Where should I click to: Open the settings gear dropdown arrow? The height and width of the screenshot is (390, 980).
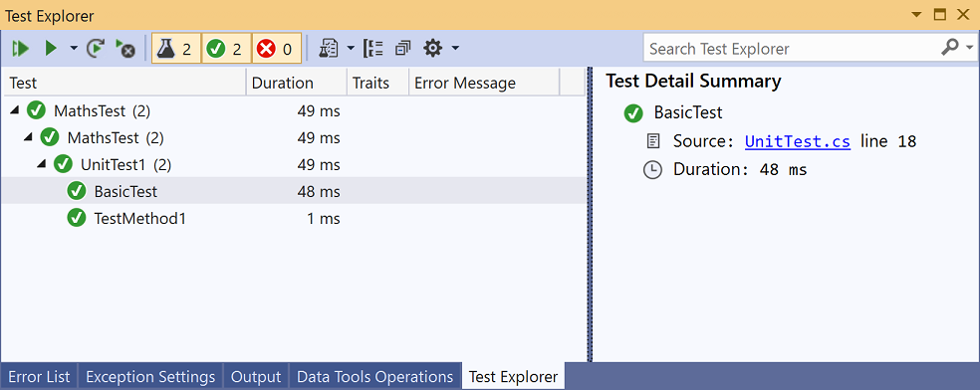455,49
